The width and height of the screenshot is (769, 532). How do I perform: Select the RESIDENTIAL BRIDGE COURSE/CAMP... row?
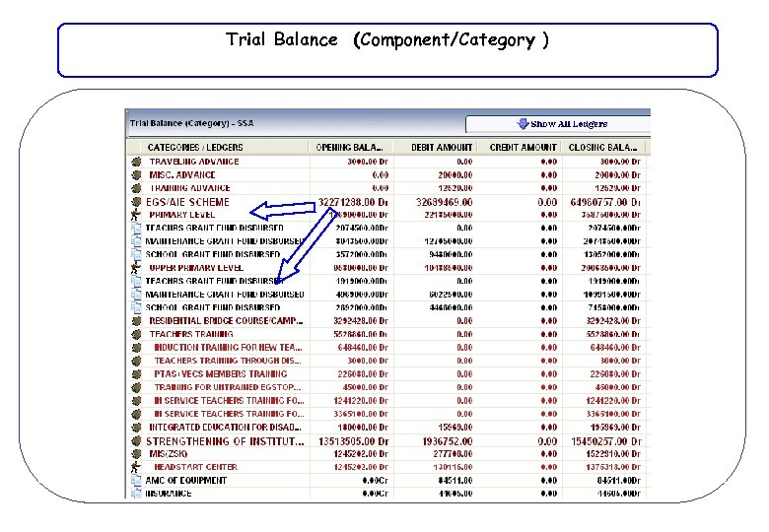(226, 321)
